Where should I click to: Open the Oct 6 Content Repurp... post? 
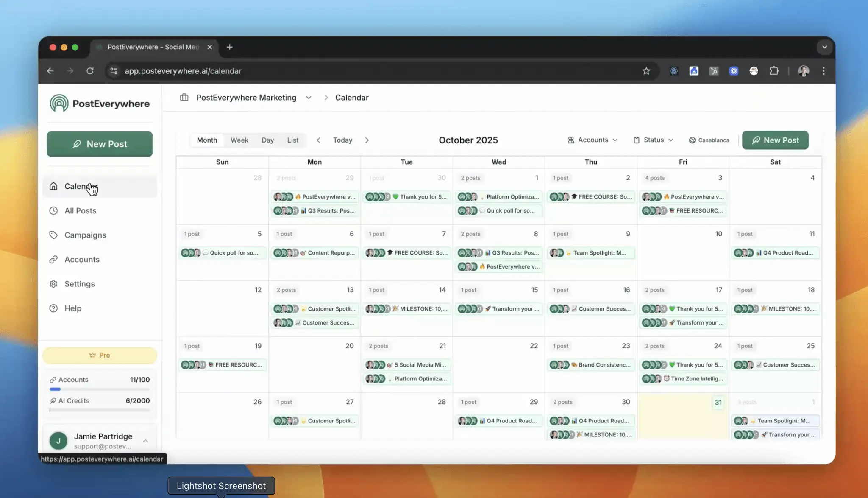[x=315, y=253]
